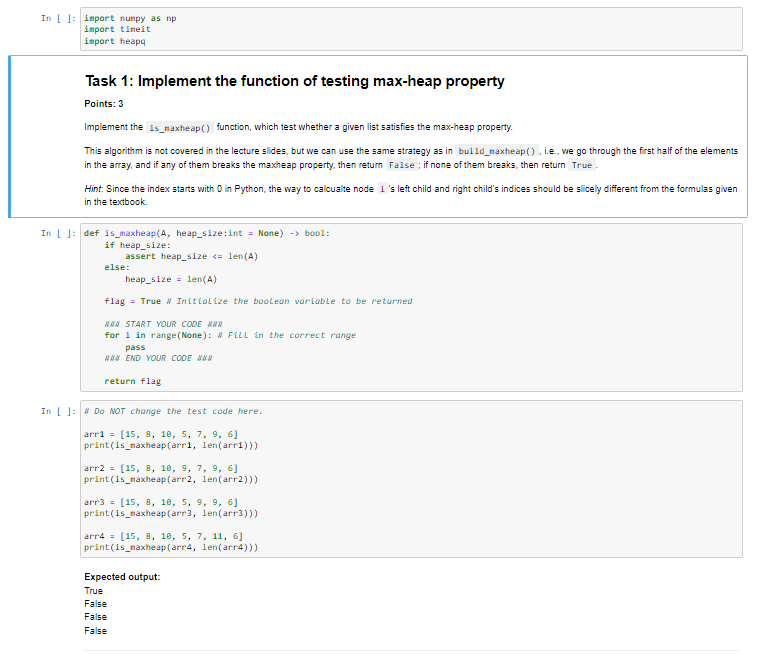Screen dimensions: 757x654
Task: Click inside the is_maxheap function code cell
Action: [411, 307]
